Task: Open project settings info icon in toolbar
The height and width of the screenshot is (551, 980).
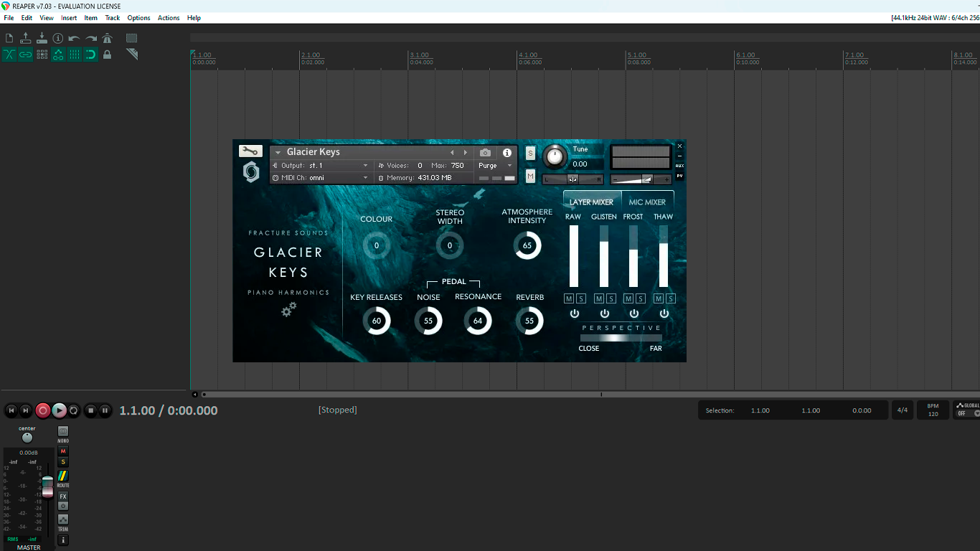Action: 58,38
